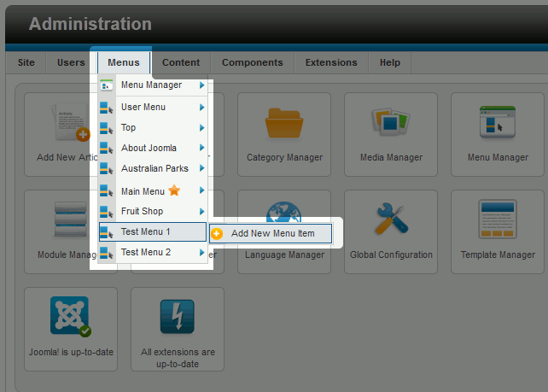548x392 pixels.
Task: Click the default star beside Main Menu
Action: click(x=174, y=190)
